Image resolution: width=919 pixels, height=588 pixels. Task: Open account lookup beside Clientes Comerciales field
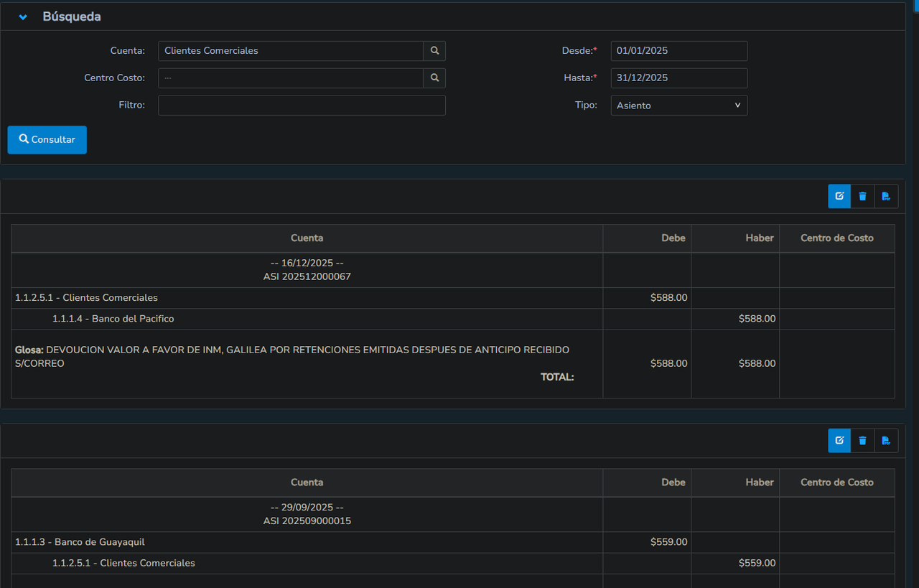434,51
